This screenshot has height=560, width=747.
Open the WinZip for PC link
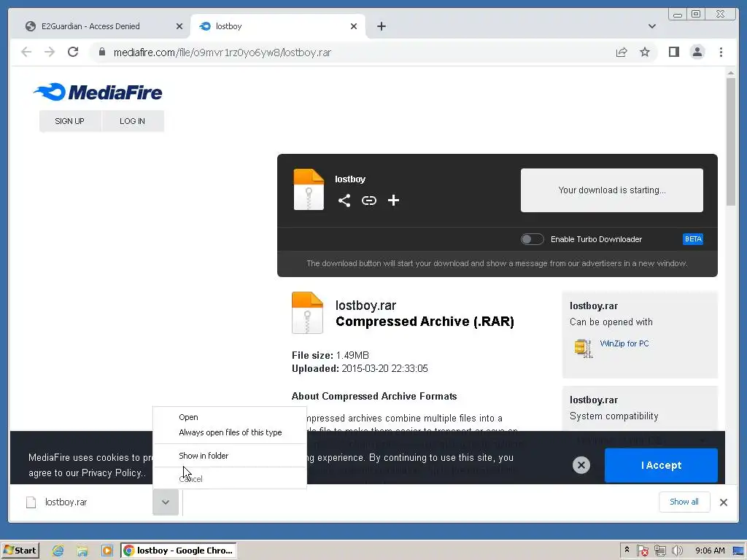[x=624, y=343]
